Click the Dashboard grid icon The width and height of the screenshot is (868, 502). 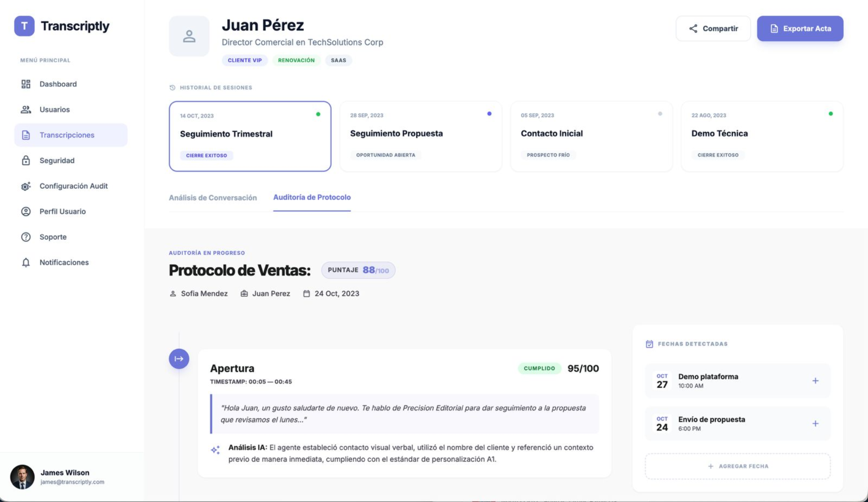click(26, 84)
